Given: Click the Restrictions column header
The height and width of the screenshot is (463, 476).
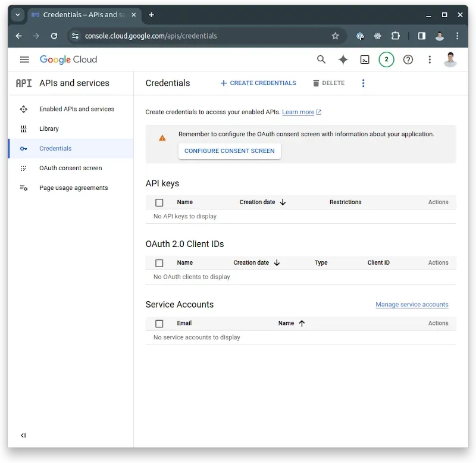Looking at the screenshot, I should click(x=345, y=202).
